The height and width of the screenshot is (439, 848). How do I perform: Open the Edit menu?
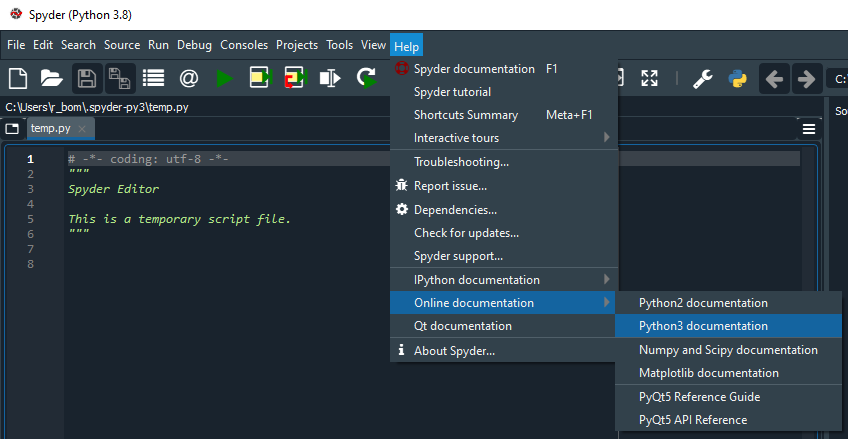click(x=43, y=45)
